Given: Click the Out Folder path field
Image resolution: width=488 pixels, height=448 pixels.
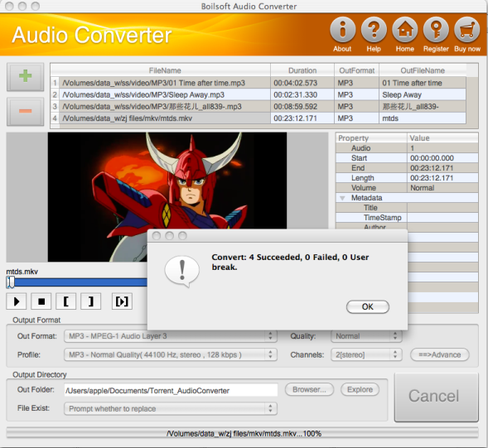Looking at the screenshot, I should [x=171, y=390].
